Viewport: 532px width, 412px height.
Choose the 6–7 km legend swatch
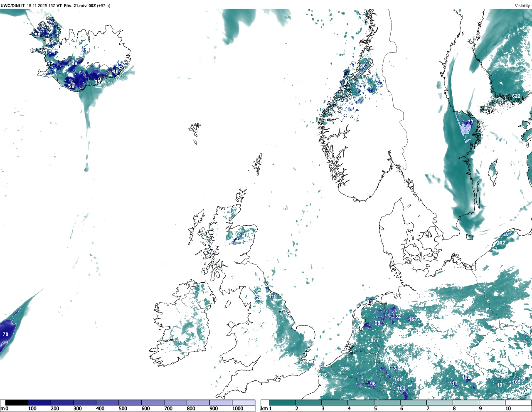(413, 402)
